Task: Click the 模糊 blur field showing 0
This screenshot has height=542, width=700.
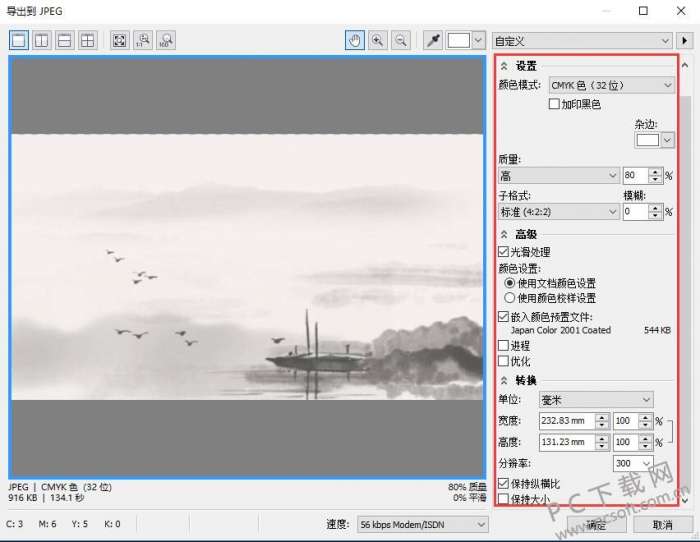Action: (x=635, y=212)
